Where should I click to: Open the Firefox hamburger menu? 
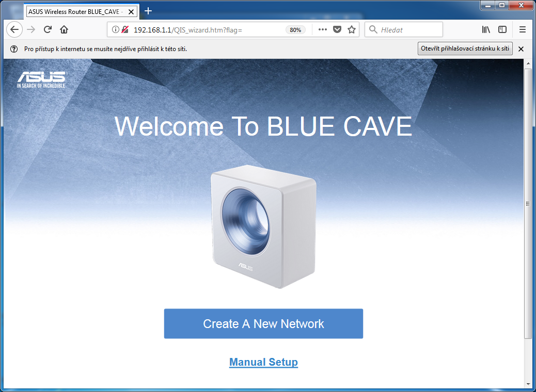coord(523,29)
